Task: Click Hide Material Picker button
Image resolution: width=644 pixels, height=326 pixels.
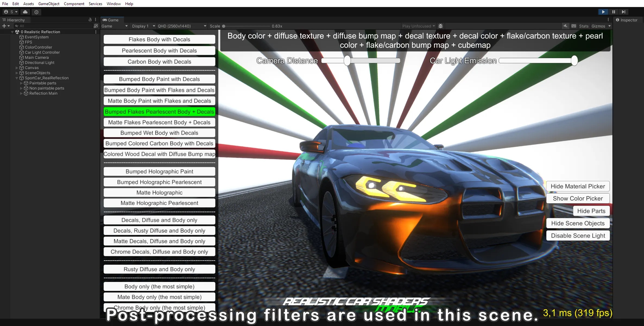Action: tap(577, 186)
